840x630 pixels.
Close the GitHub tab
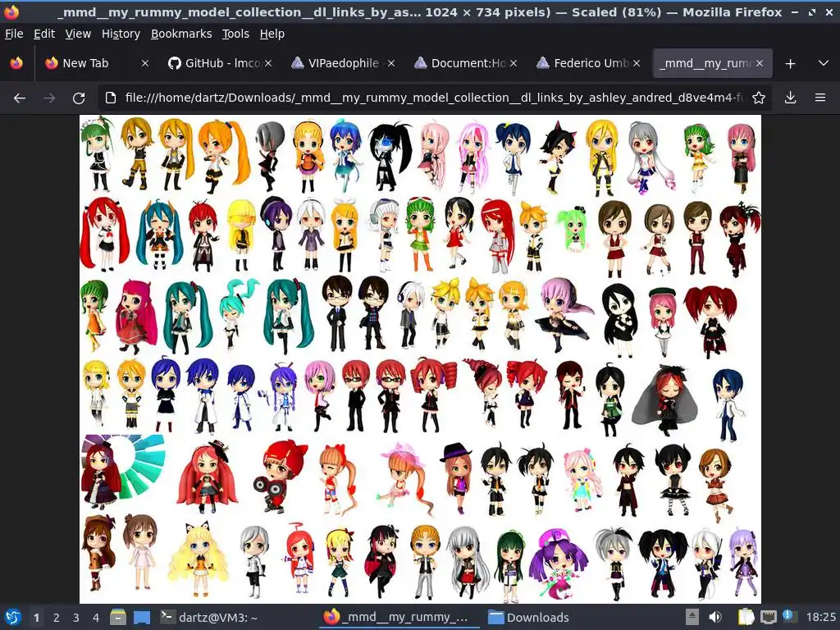(268, 63)
